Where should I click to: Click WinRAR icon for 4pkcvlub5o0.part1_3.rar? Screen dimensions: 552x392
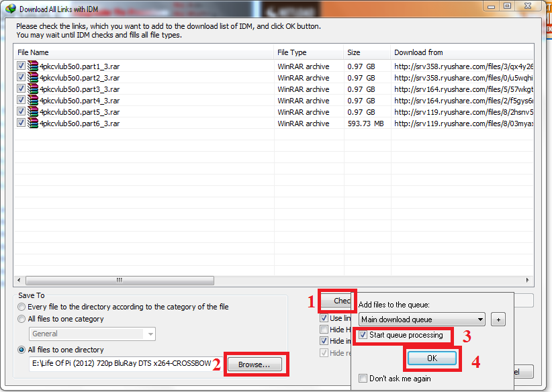click(33, 66)
